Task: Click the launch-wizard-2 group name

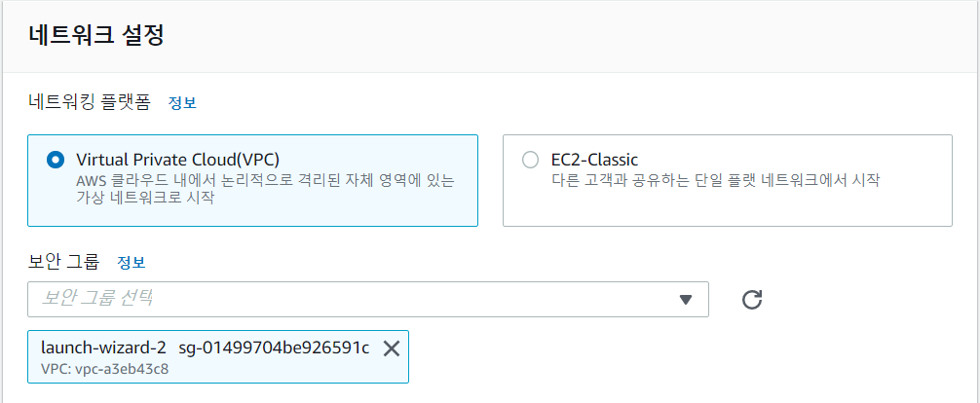Action: [103, 348]
